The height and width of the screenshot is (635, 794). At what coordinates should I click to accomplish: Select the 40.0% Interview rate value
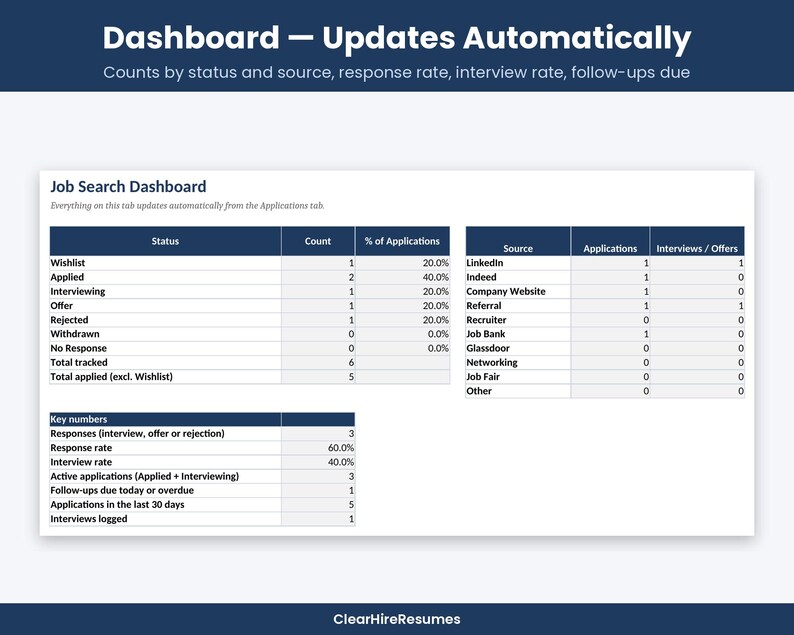(x=318, y=462)
